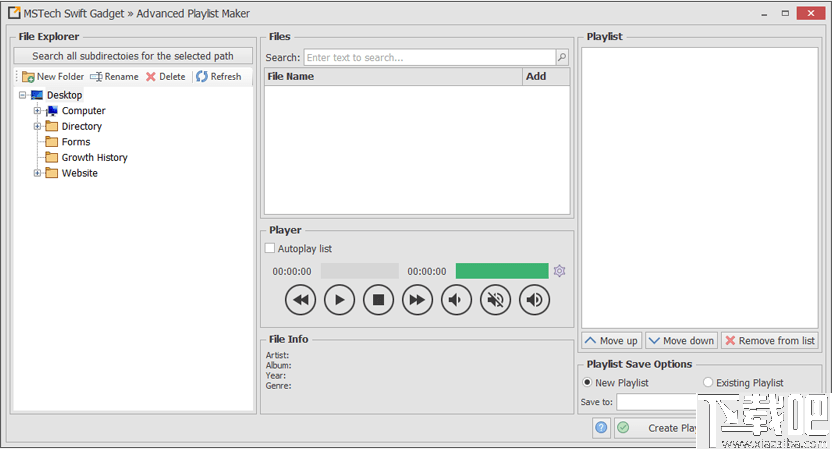Focus the Save to path field
This screenshot has height=449, width=832.
pos(656,402)
